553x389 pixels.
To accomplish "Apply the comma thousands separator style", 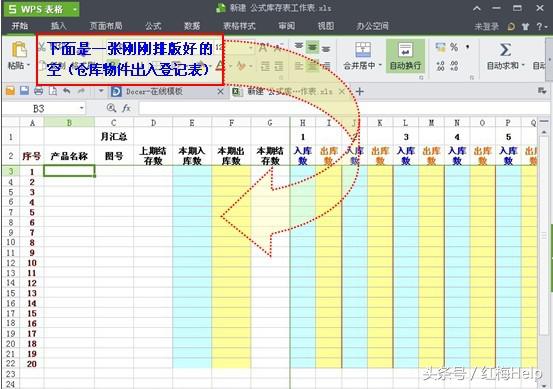I will (468, 47).
